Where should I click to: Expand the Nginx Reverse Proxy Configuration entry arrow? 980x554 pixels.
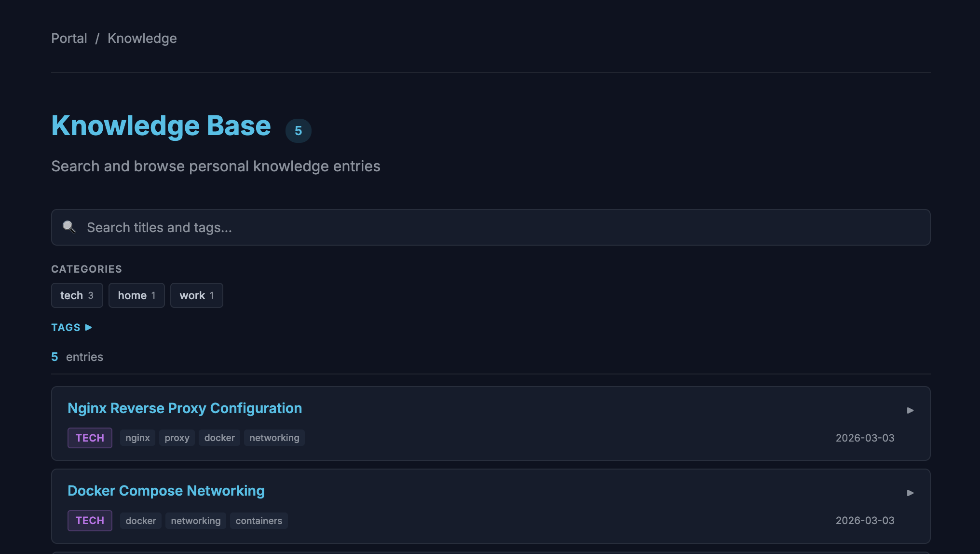[911, 410]
